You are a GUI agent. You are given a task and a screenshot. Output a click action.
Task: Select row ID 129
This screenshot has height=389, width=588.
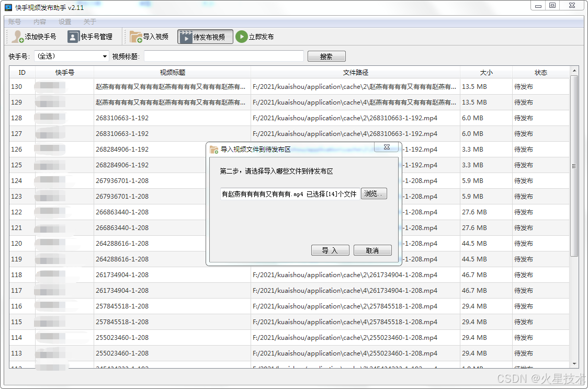289,102
